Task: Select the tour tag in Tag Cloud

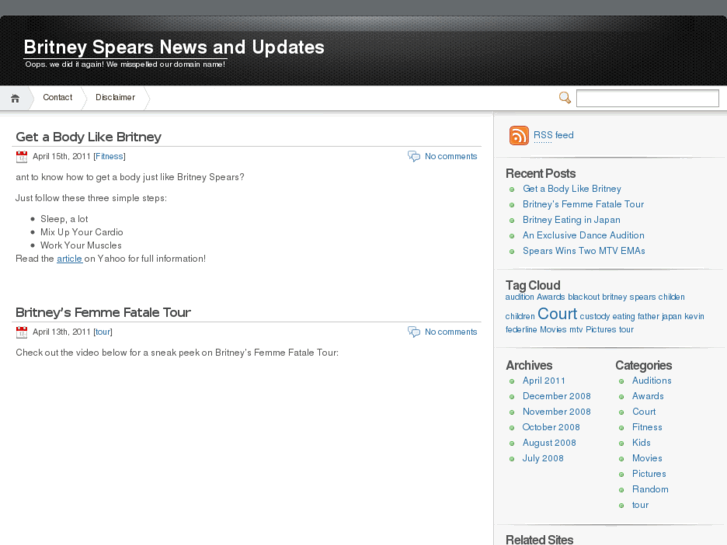Action: tap(626, 330)
